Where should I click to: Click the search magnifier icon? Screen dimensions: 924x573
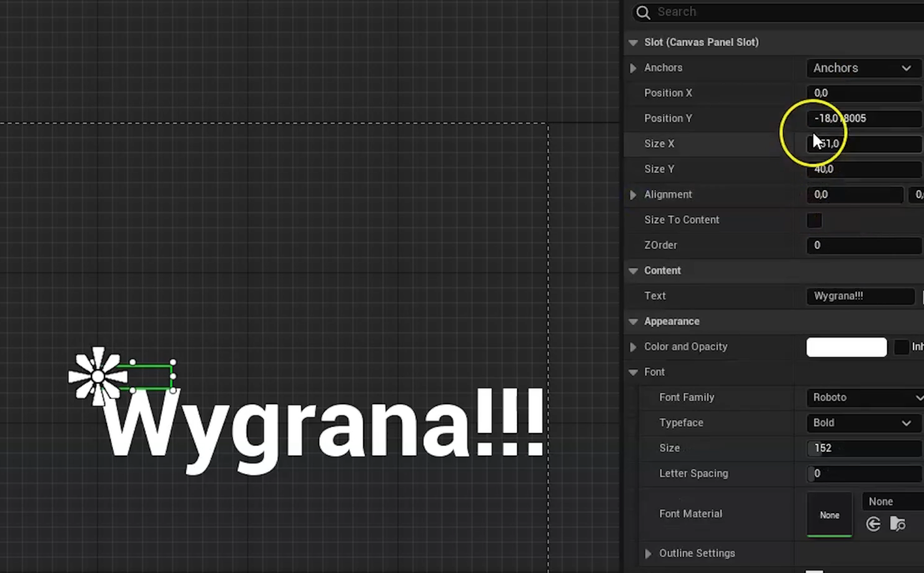coord(643,12)
